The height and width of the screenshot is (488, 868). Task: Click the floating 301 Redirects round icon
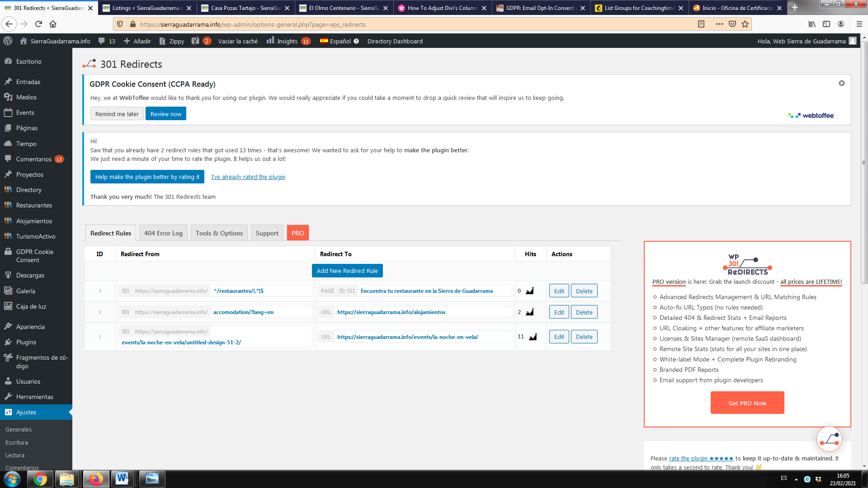(x=829, y=439)
